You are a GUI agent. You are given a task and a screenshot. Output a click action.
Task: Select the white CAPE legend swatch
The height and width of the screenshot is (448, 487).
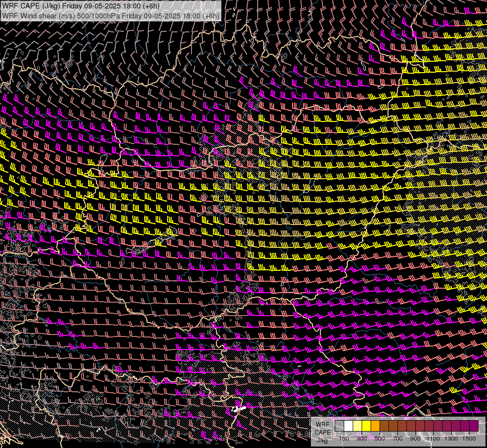pyautogui.click(x=349, y=426)
